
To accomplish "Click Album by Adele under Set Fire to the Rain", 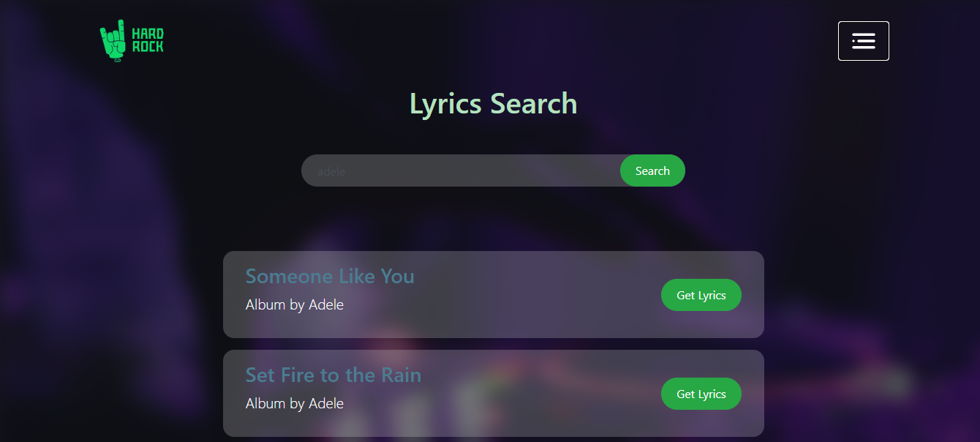I will coord(295,403).
